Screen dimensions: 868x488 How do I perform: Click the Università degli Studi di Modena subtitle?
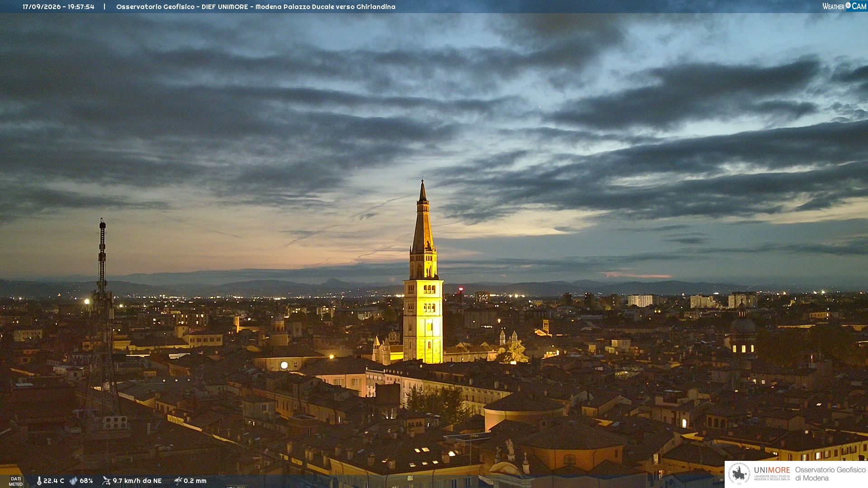772,478
